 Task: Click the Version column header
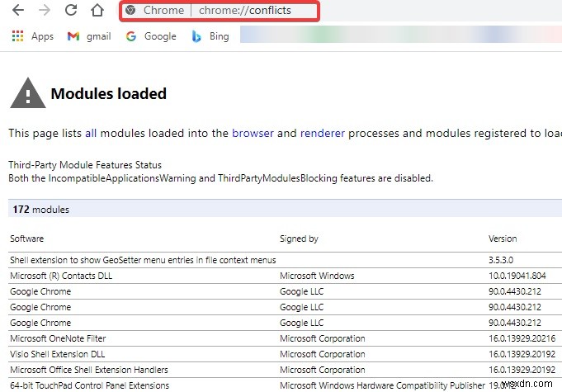(503, 239)
